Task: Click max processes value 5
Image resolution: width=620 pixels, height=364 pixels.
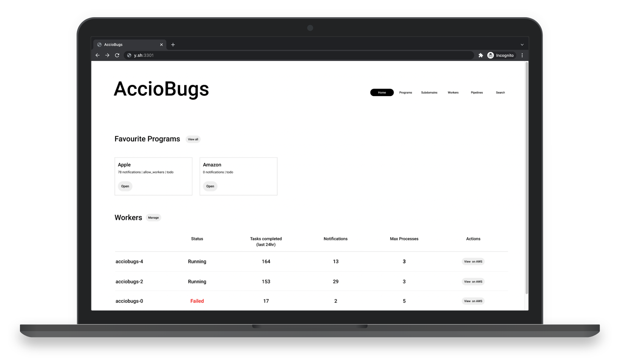Action: (404, 301)
